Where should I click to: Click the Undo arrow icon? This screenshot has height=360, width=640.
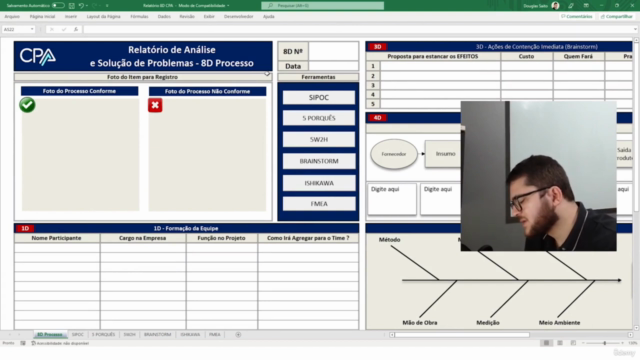click(x=81, y=6)
